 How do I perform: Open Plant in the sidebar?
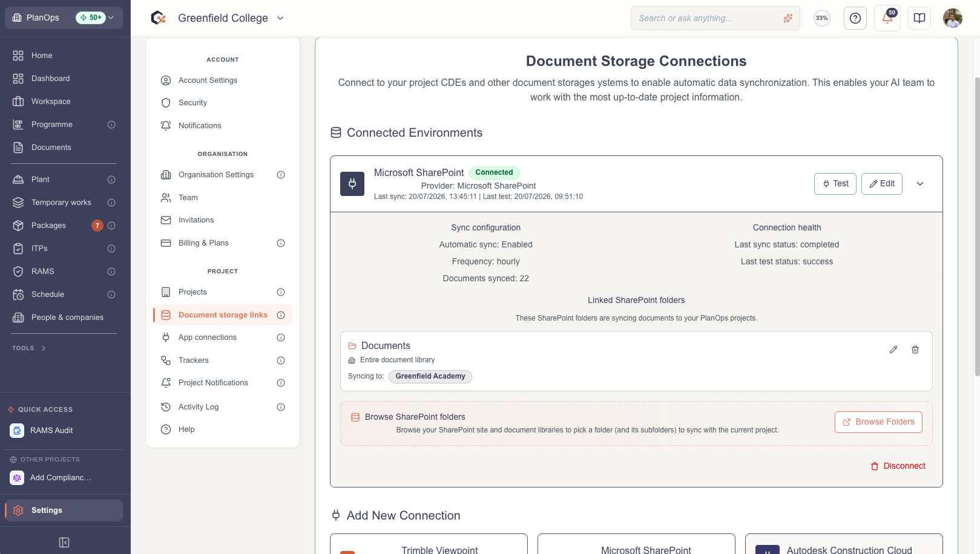[x=64, y=180]
